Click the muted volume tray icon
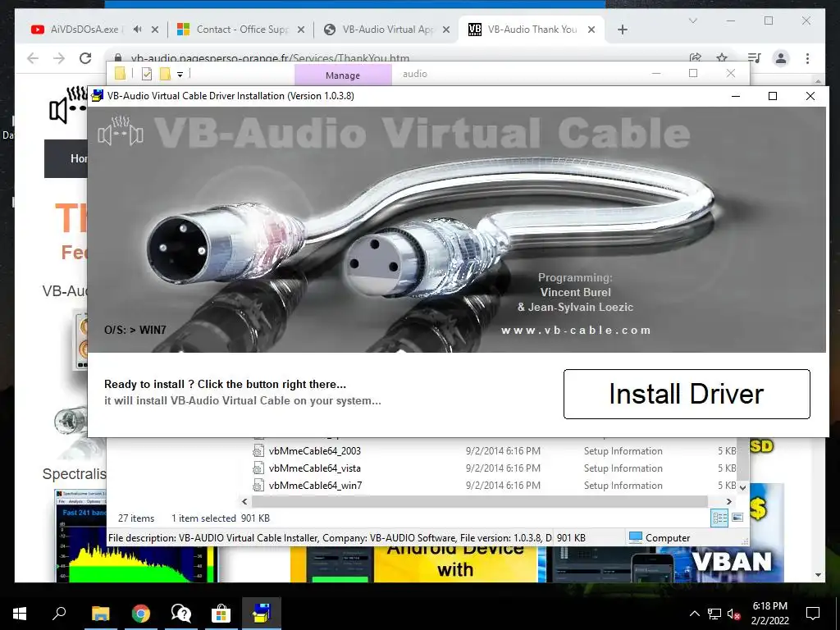This screenshot has height=630, width=840. 733,614
